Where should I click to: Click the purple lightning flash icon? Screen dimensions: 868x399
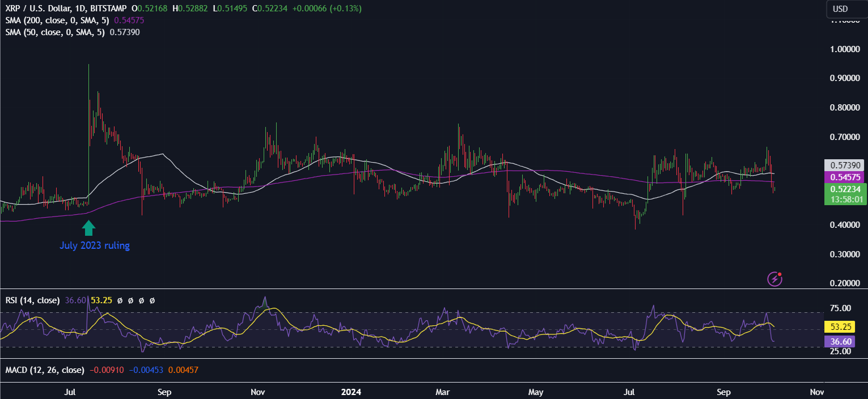[x=774, y=279]
